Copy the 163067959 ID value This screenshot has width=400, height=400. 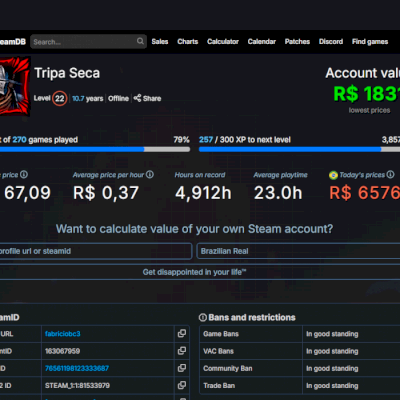coord(182,351)
